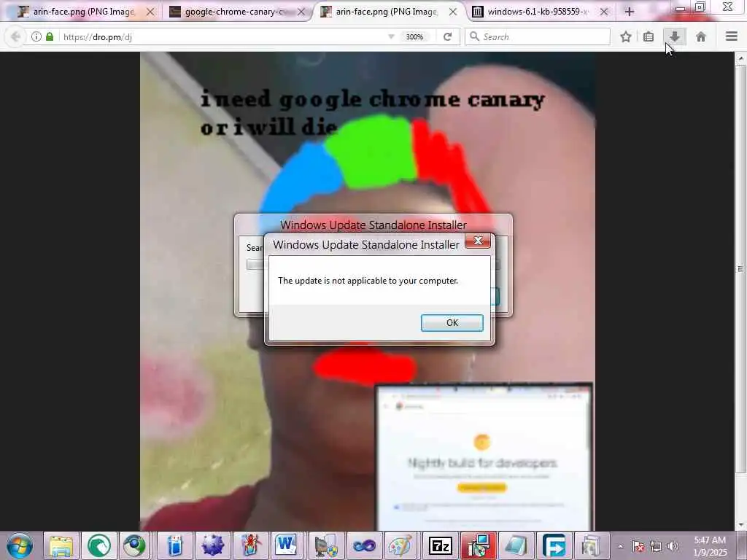Image resolution: width=747 pixels, height=560 pixels.
Task: Show bookmarks list icon in toolbar
Action: pyautogui.click(x=649, y=36)
